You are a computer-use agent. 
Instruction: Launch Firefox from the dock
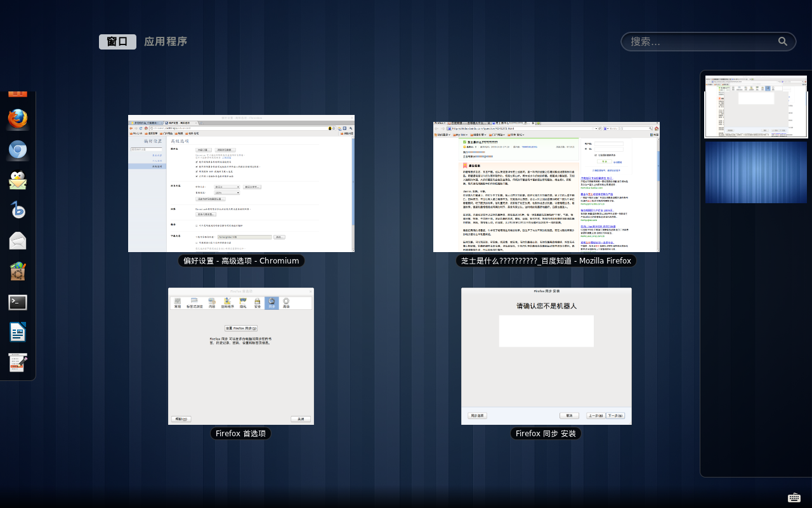[x=18, y=119]
